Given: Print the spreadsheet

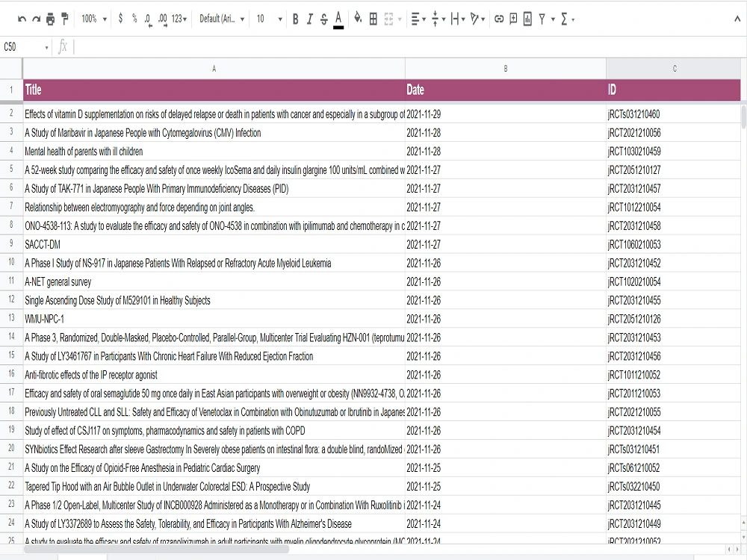Looking at the screenshot, I should [51, 19].
